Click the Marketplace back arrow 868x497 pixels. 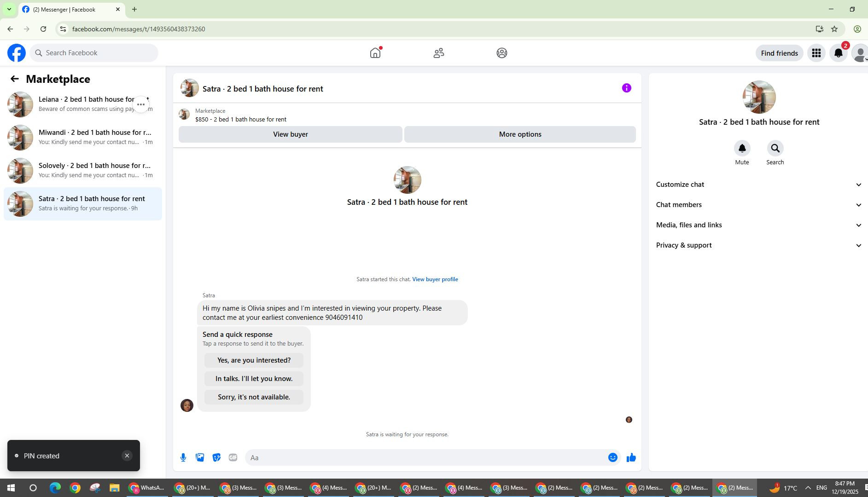tap(15, 79)
